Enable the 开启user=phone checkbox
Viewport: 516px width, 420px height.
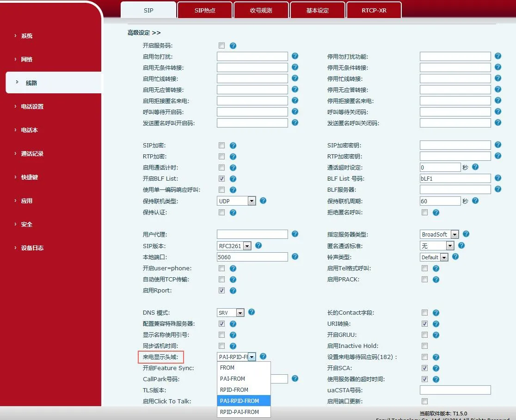pos(221,268)
